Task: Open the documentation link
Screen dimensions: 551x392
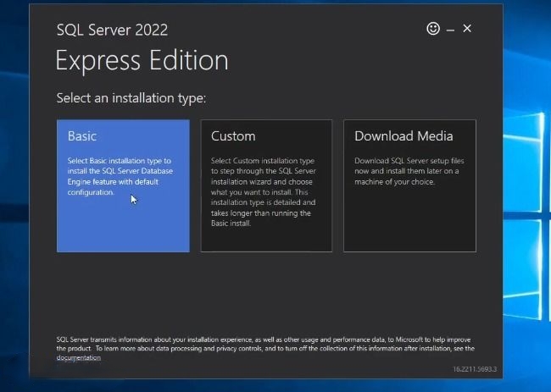Action: pos(79,357)
